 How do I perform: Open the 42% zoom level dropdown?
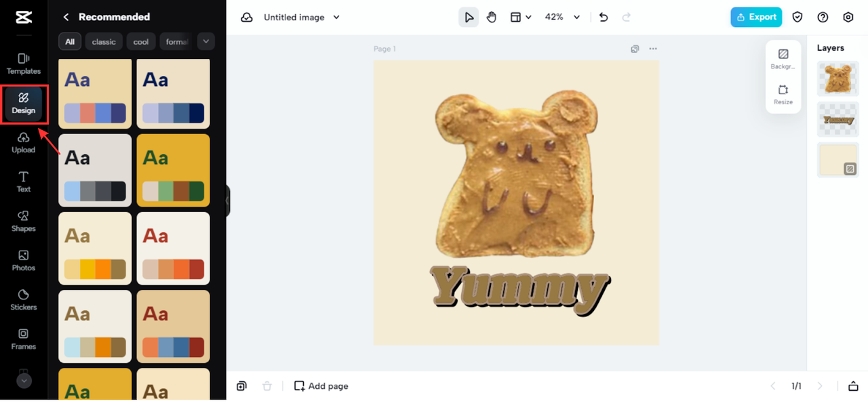click(x=562, y=17)
